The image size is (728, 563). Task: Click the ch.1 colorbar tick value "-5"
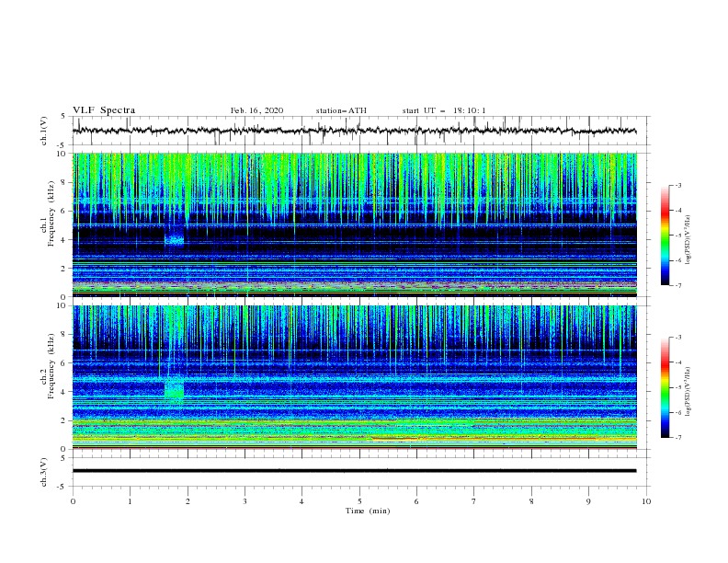(677, 236)
